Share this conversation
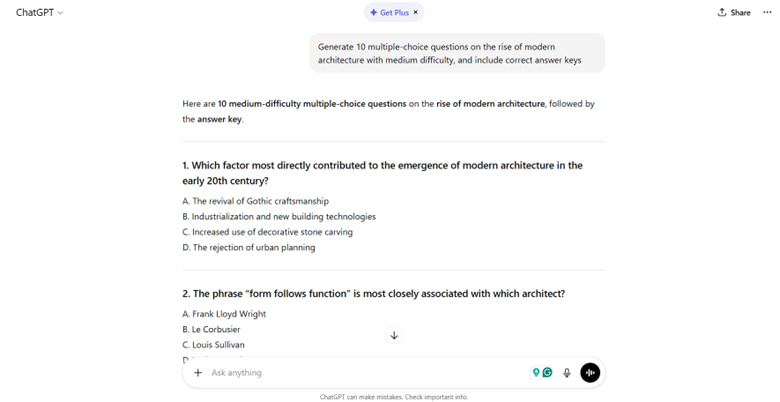This screenshot has height=402, width=780. (x=734, y=13)
